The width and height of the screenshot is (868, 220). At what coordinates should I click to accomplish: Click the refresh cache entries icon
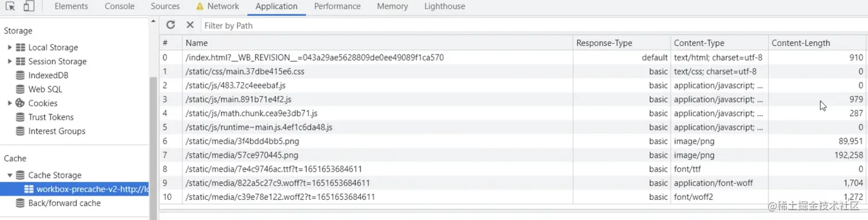tap(170, 25)
